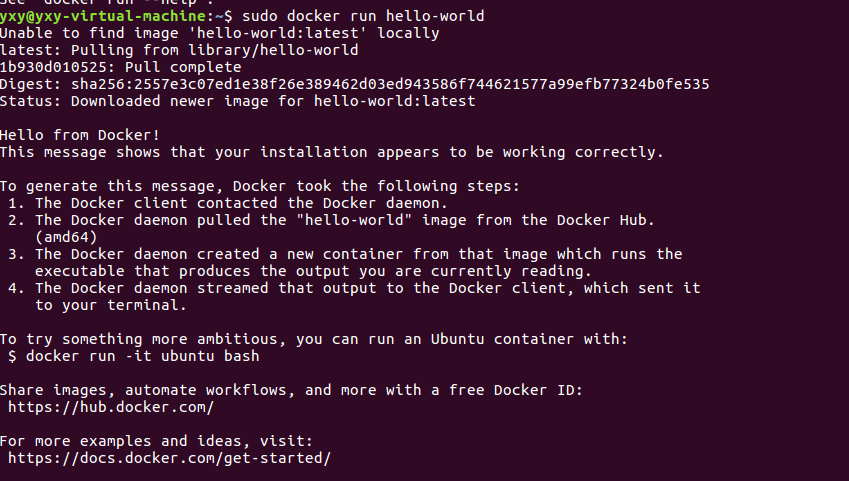Screen dimensions: 849x481
Task: Click the 'Status: Downloaded newer image' line
Action: point(237,101)
